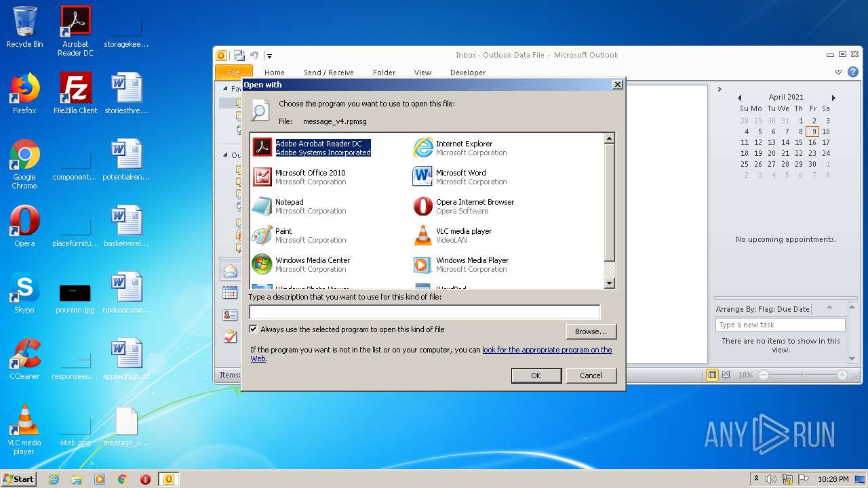Minimize the ribbon with the chevron arrow
Screen dimensions: 868x488
(839, 72)
